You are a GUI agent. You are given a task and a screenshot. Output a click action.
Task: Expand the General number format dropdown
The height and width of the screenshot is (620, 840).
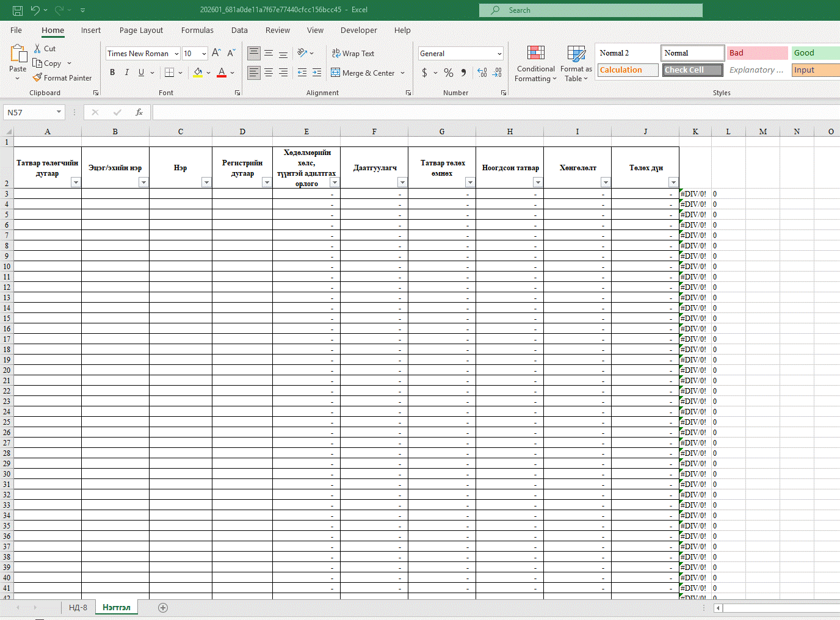(499, 54)
